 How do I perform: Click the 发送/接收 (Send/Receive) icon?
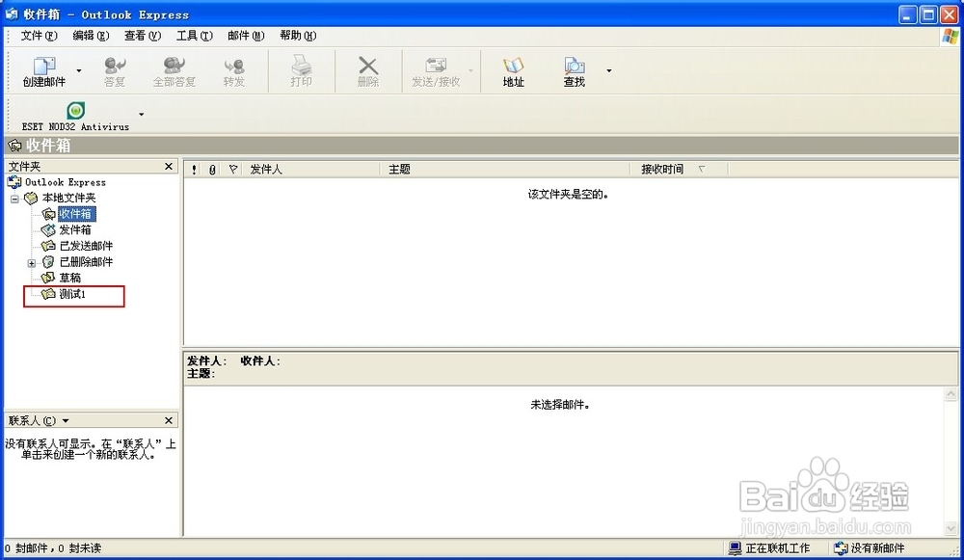(x=436, y=70)
